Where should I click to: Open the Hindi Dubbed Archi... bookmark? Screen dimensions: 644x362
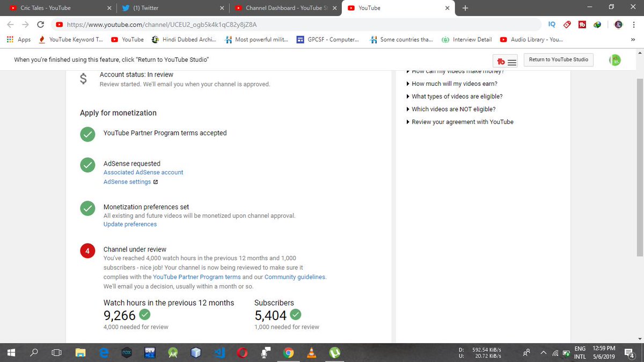(184, 40)
